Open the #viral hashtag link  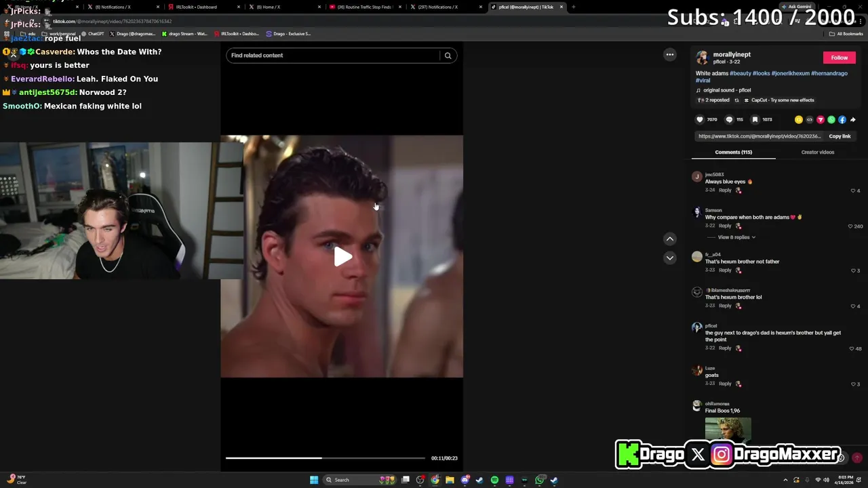[x=703, y=80]
